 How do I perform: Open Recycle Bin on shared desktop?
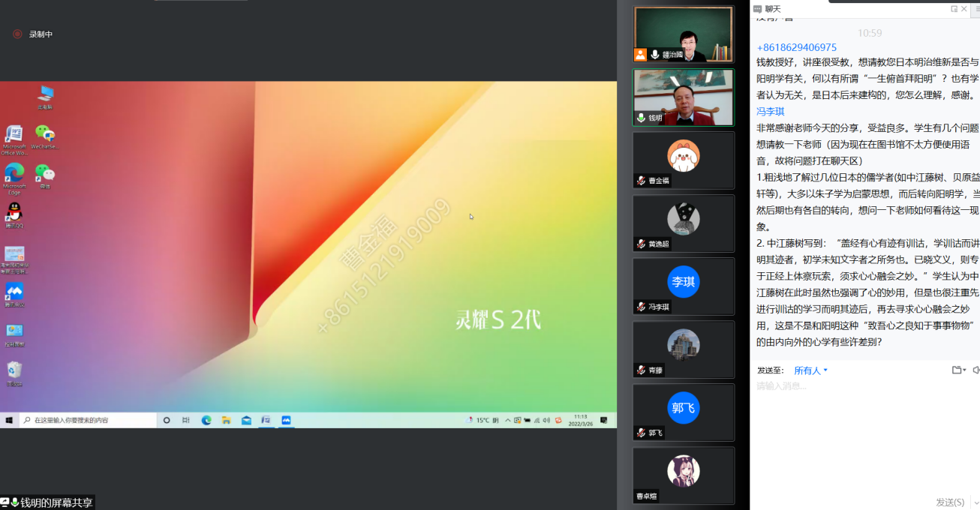click(14, 373)
